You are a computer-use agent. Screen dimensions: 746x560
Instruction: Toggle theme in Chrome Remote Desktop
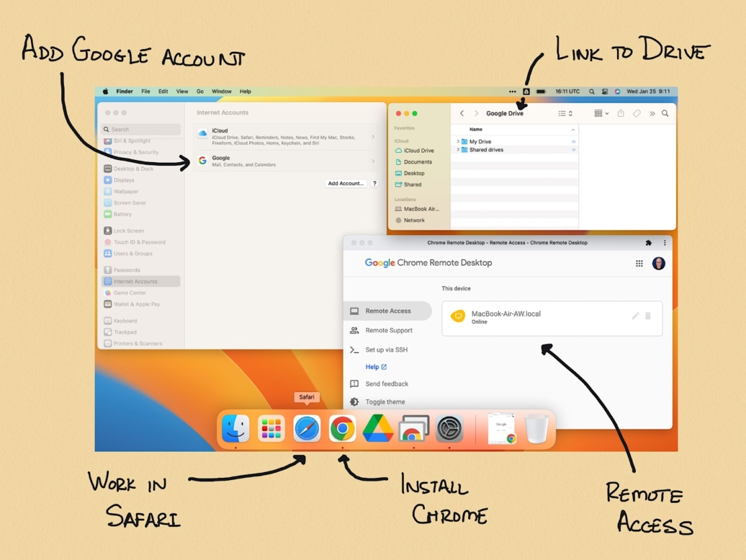[x=386, y=401]
